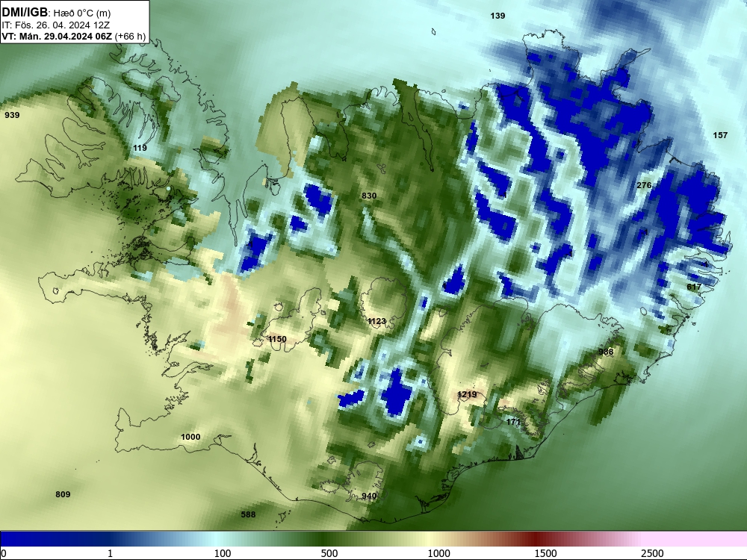Image resolution: width=747 pixels, height=560 pixels.
Task: Select the 1150 map value
Action: click(277, 339)
